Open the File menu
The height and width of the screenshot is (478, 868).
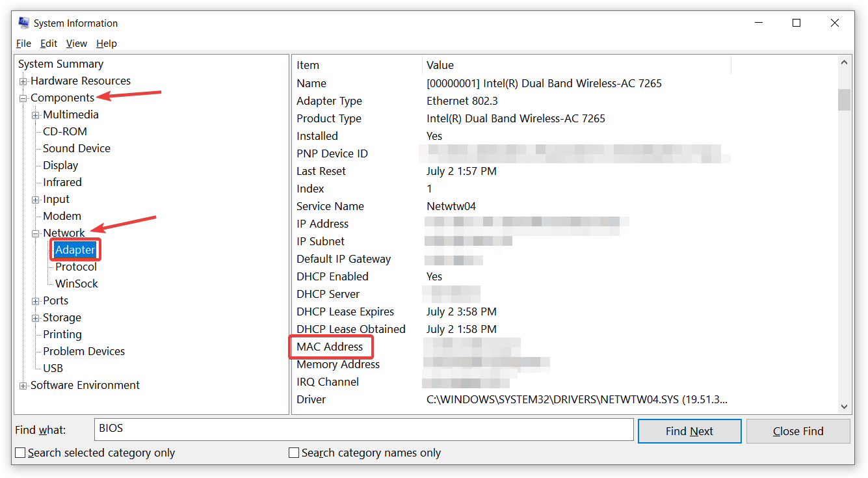pyautogui.click(x=23, y=44)
